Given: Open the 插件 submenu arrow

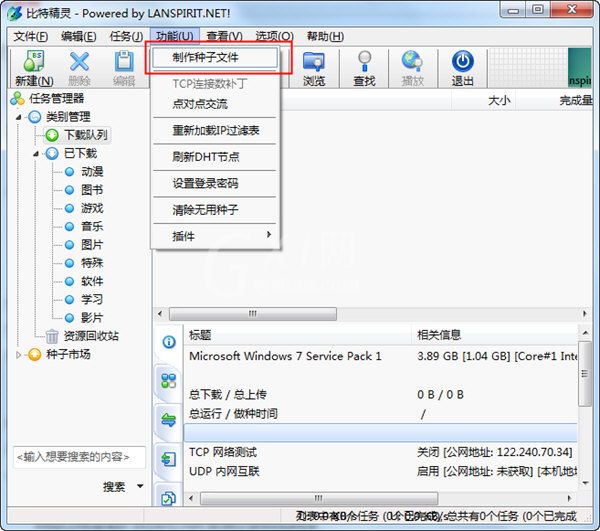Looking at the screenshot, I should tap(269, 234).
